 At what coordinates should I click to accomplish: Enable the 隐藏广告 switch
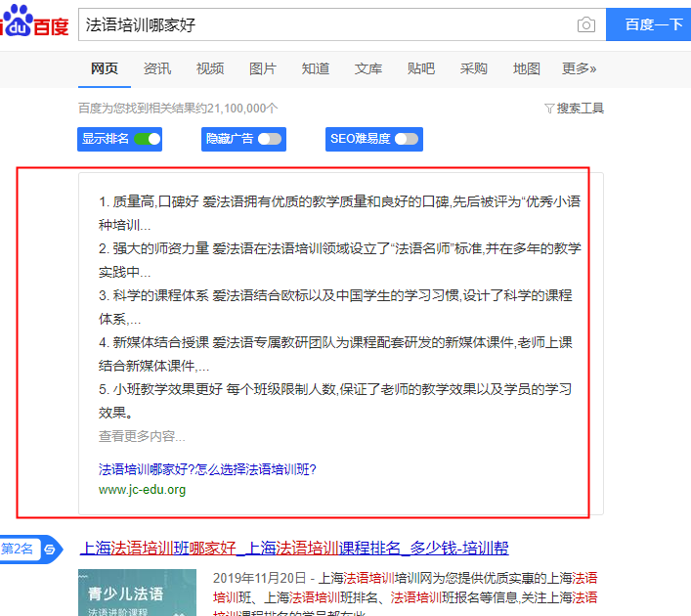tap(270, 139)
